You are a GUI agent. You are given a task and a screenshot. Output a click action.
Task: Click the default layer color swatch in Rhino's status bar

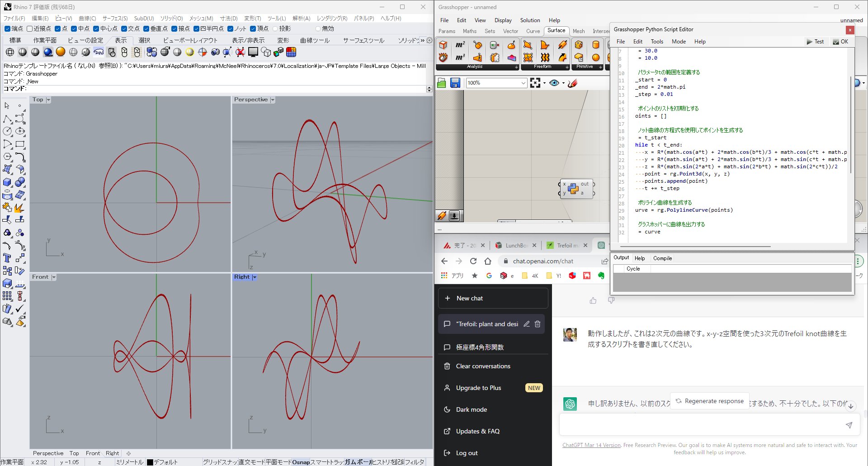pyautogui.click(x=150, y=462)
